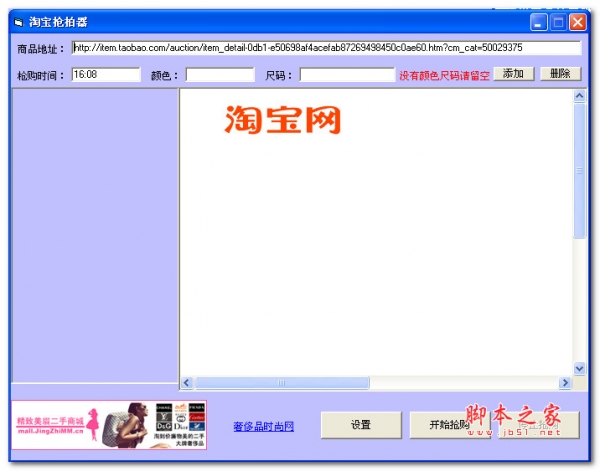Click the vertical scrollbar up arrow

click(x=579, y=95)
